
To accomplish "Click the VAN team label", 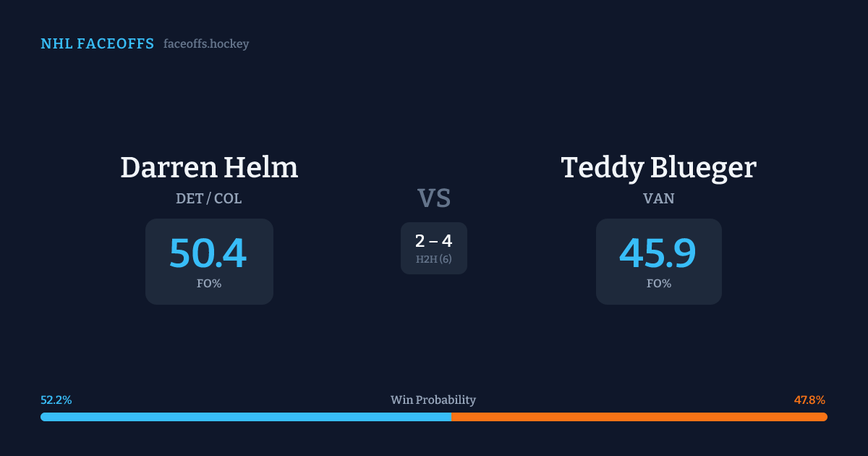I will pyautogui.click(x=659, y=198).
